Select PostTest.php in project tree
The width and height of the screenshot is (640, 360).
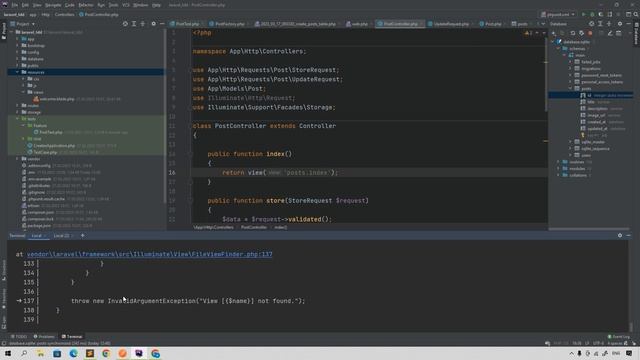coord(51,132)
